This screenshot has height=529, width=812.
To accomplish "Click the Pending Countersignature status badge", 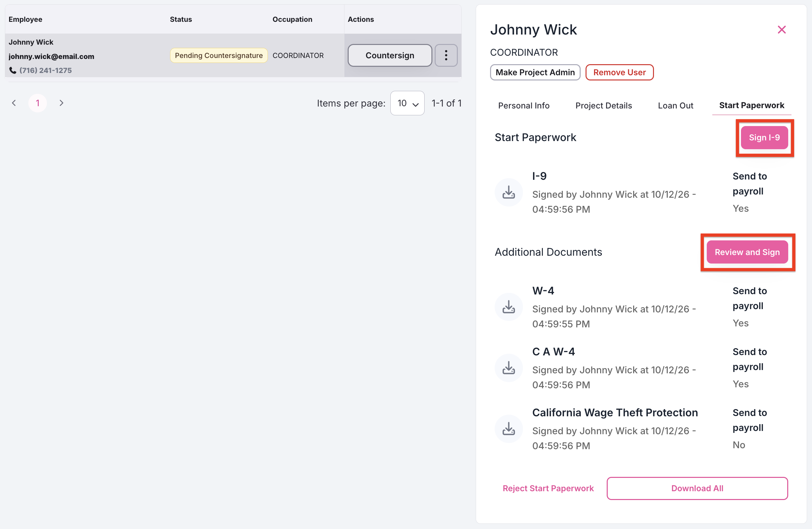I will point(219,55).
